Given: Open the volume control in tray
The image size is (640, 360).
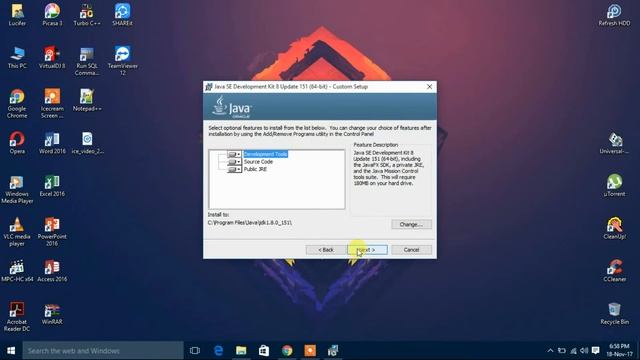Looking at the screenshot, I should coord(584,351).
